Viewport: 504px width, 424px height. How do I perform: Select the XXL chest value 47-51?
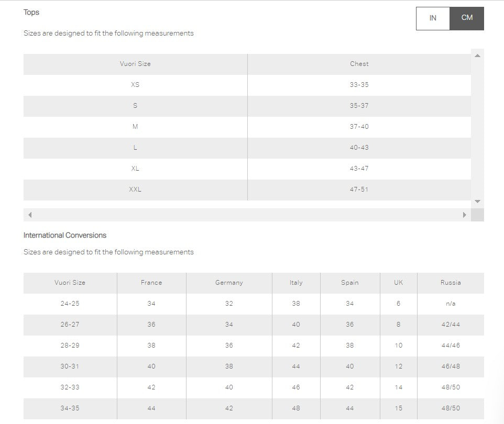359,189
